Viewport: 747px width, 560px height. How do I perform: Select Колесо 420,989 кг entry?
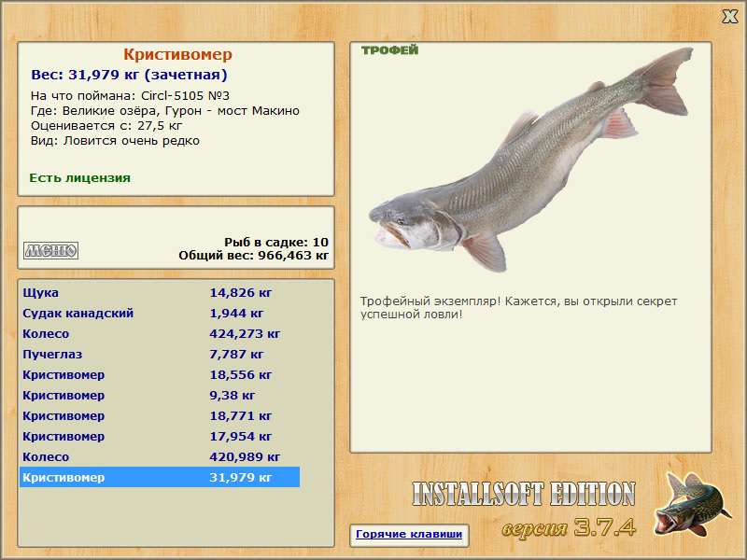click(x=159, y=456)
